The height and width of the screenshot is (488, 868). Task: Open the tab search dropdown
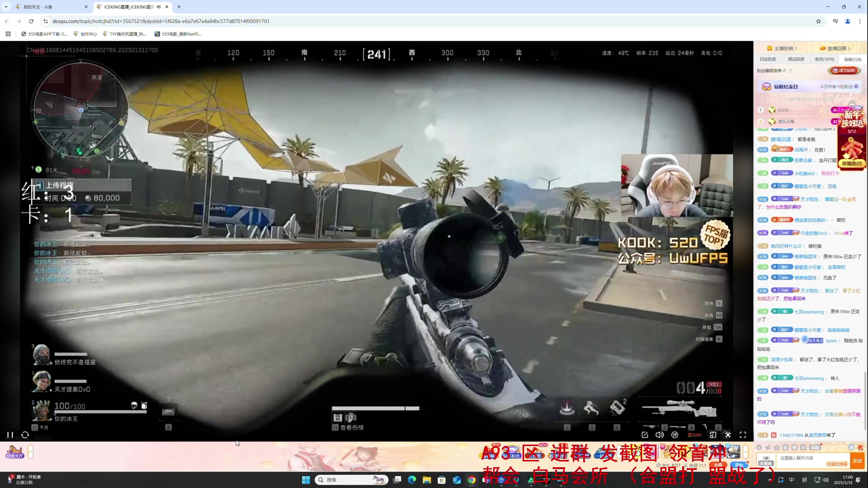[6, 7]
